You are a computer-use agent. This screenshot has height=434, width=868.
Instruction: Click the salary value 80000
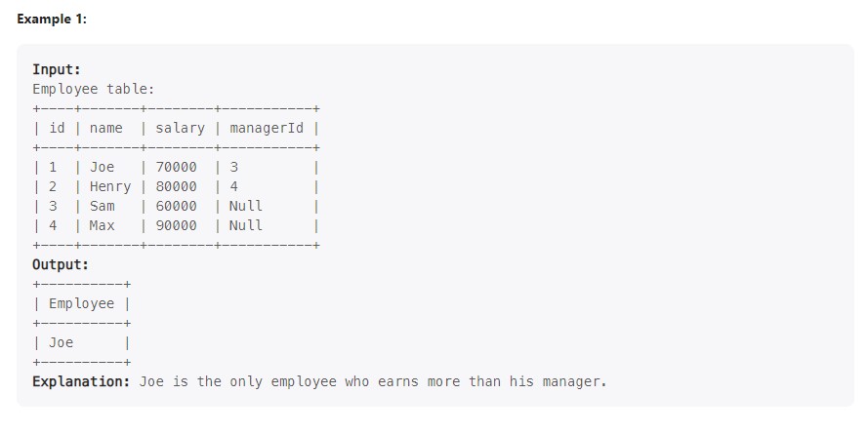pyautogui.click(x=176, y=186)
